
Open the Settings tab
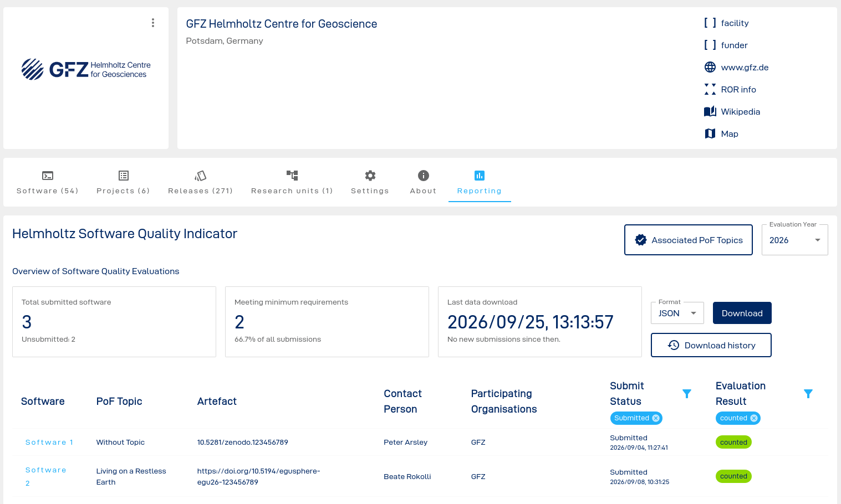click(370, 183)
